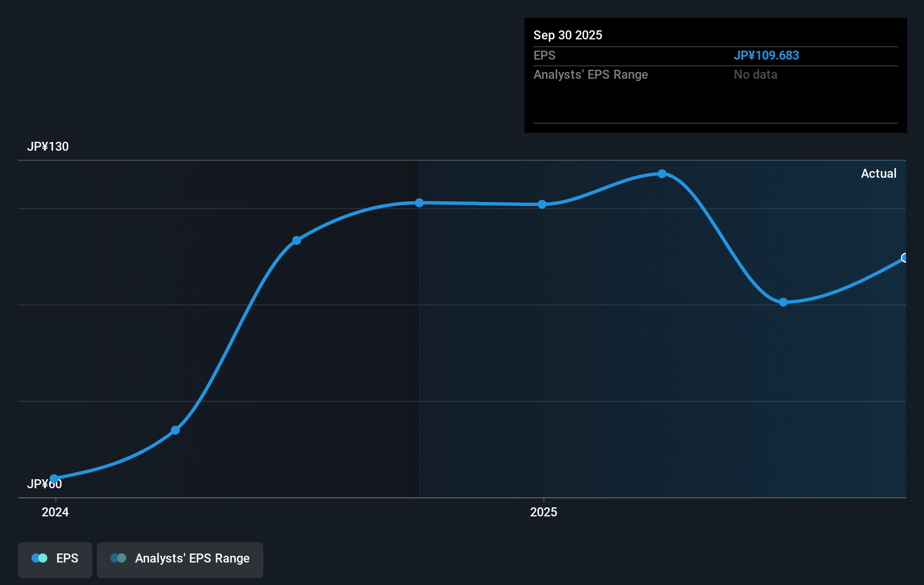Select the first EPS data point near JP¥60
Screen dimensions: 924x585
(x=54, y=478)
